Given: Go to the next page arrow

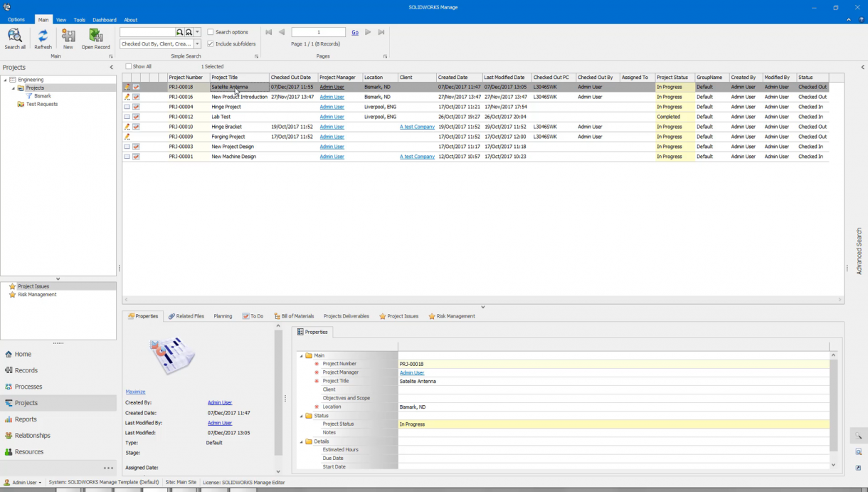Looking at the screenshot, I should click(x=368, y=32).
